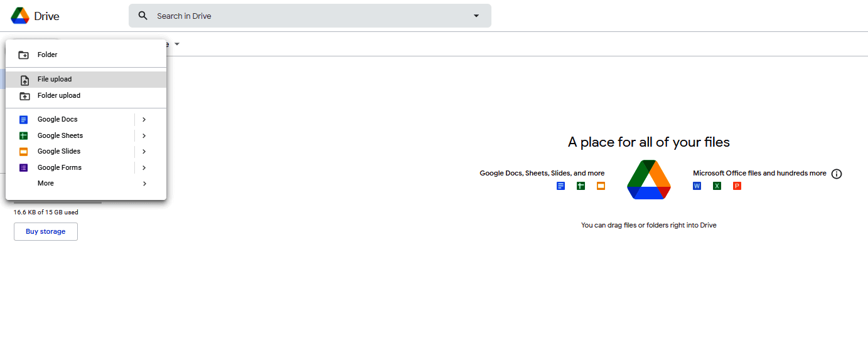Expand Google Docs submenu arrow
The width and height of the screenshot is (868, 341).
tap(144, 119)
